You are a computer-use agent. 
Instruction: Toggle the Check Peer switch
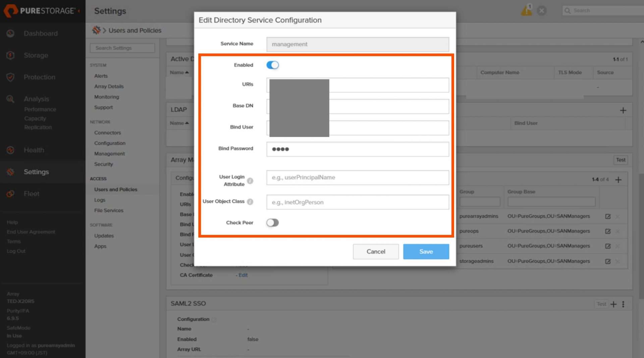pos(272,223)
